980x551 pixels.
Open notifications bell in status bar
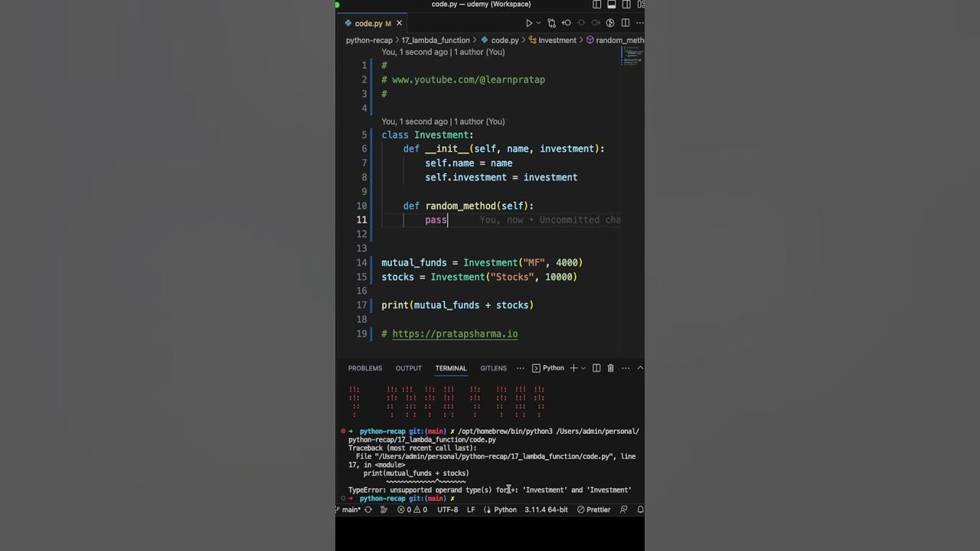(x=640, y=510)
